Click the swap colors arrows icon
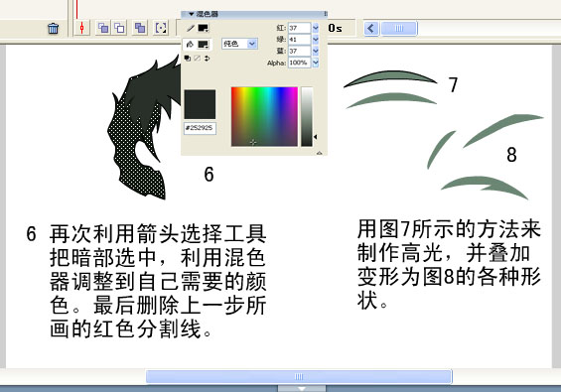561x392 pixels. [x=207, y=59]
